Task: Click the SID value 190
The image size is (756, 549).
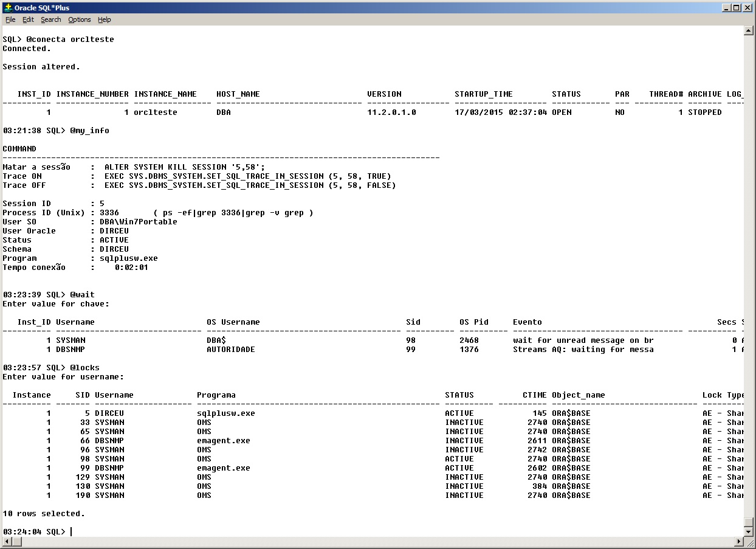Action: click(x=83, y=495)
